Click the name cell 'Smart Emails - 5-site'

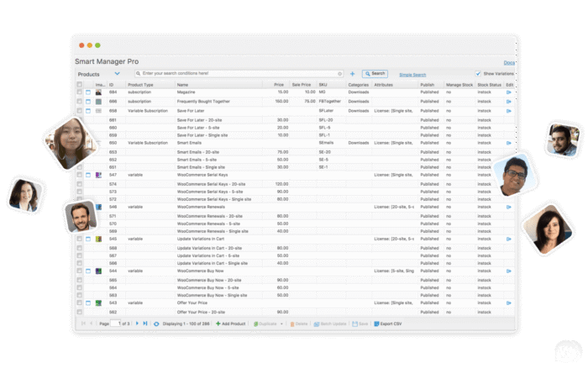pyautogui.click(x=198, y=160)
